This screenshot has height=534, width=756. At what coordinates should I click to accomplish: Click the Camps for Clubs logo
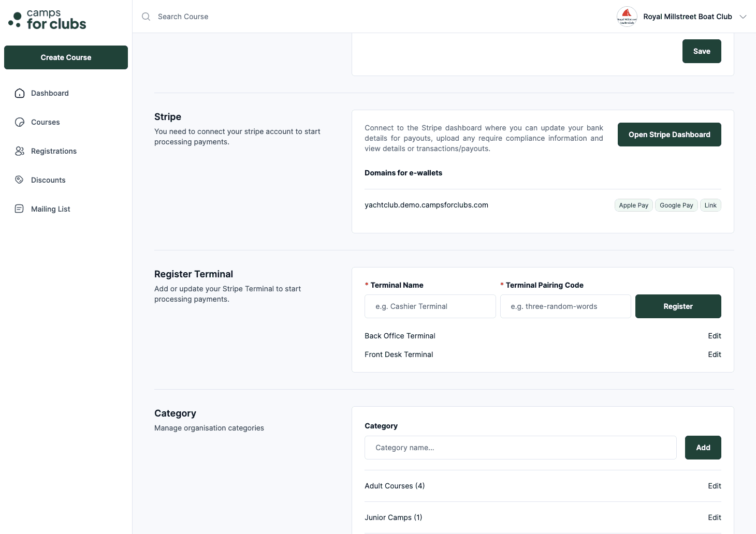[47, 19]
